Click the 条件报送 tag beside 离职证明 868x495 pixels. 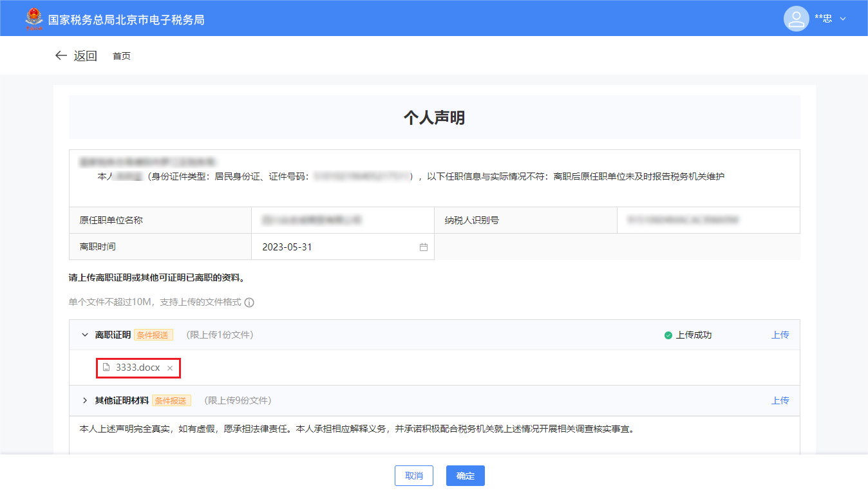point(153,335)
